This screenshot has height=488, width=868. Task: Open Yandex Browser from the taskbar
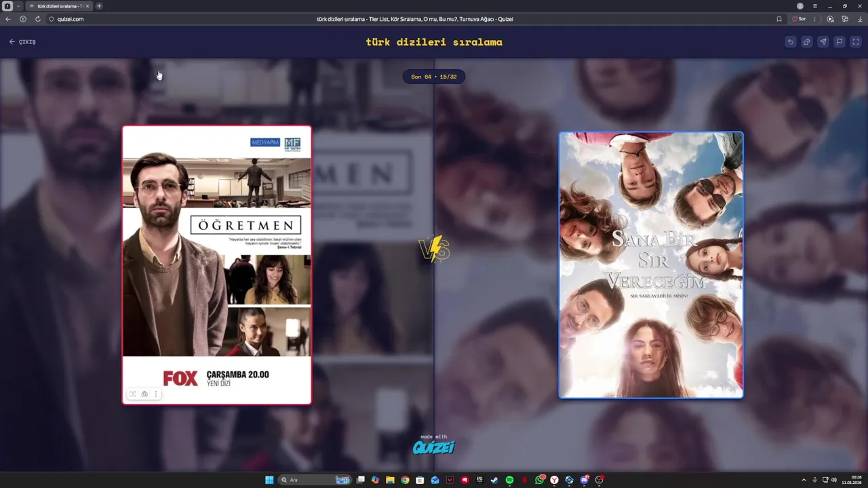tap(554, 480)
